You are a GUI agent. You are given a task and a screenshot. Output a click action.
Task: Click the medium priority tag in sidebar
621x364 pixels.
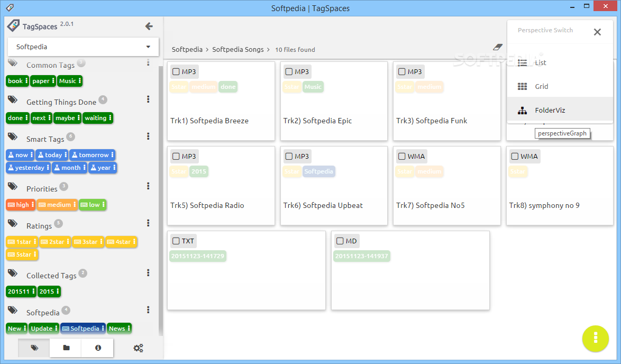pos(57,205)
